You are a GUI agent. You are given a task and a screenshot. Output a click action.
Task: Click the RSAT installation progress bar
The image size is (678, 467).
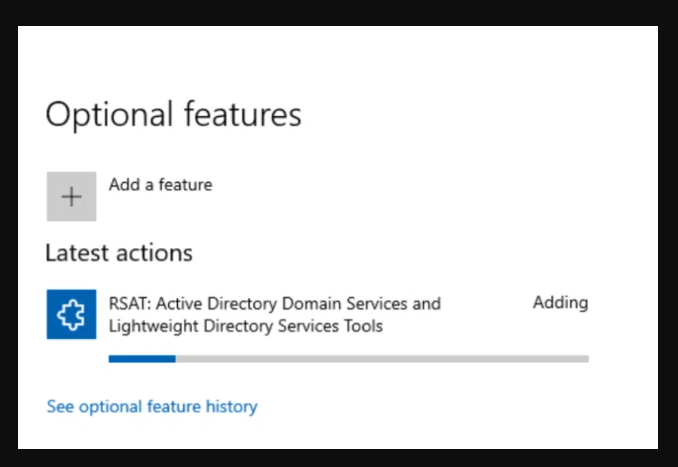(348, 358)
